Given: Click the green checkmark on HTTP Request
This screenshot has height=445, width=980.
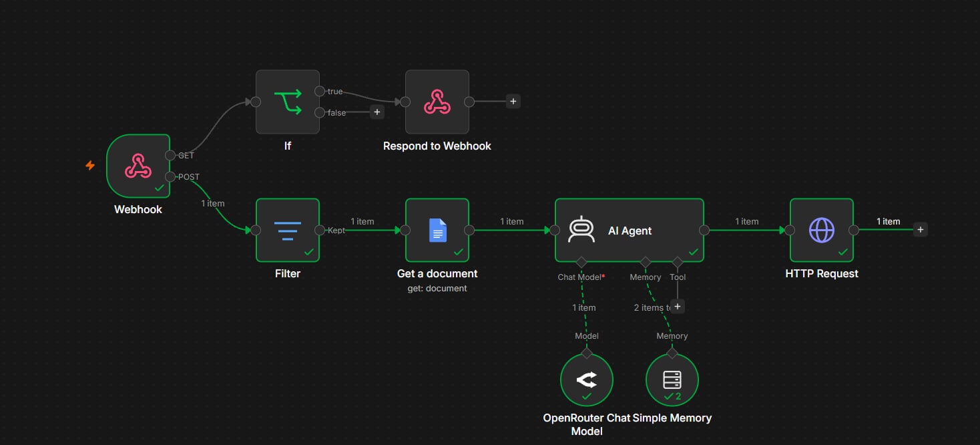Looking at the screenshot, I should pyautogui.click(x=843, y=252).
